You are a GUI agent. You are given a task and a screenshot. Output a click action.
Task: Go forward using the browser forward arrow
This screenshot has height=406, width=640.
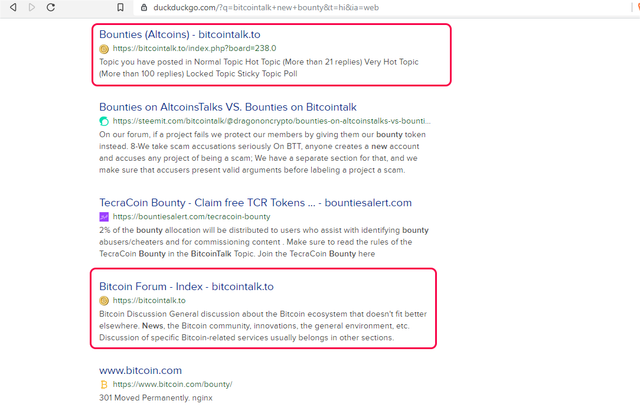32,7
